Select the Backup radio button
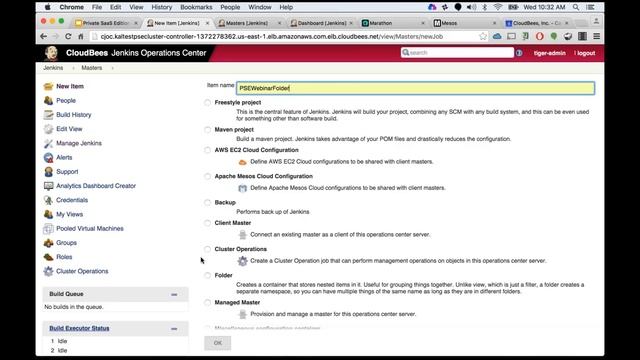 click(207, 202)
